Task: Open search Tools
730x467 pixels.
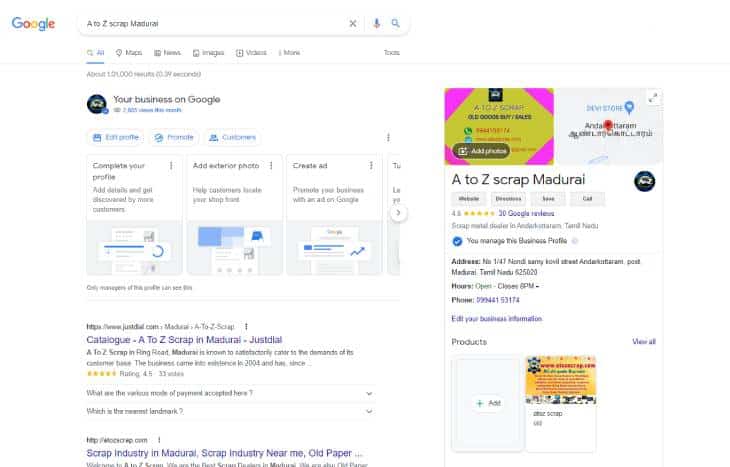Action: (392, 53)
